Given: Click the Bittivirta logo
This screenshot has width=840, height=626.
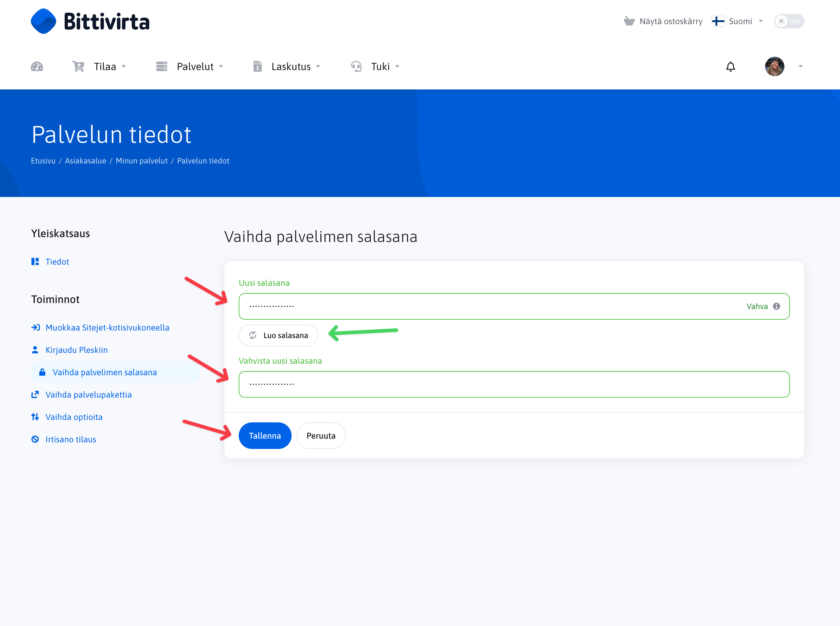Looking at the screenshot, I should (x=90, y=21).
